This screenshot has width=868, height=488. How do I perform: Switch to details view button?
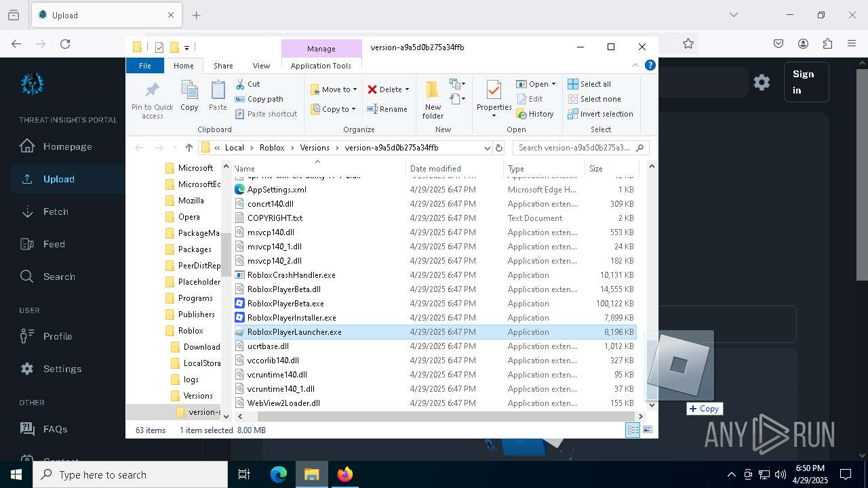point(633,430)
